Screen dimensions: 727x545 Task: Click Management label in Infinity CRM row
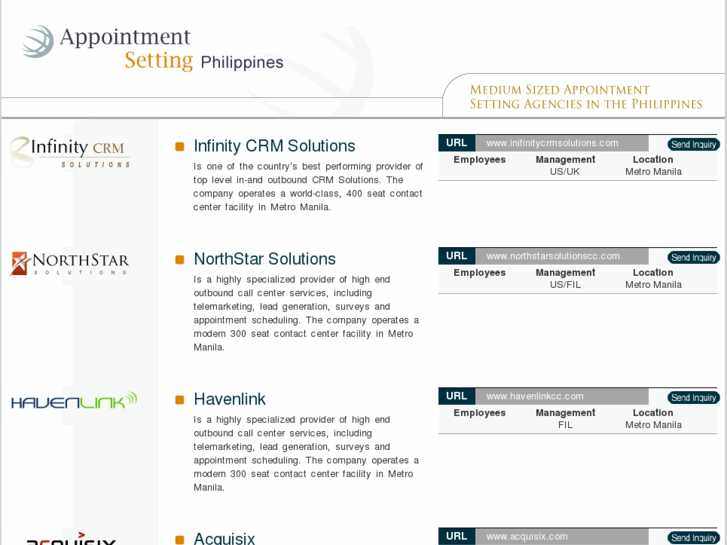coord(565,160)
